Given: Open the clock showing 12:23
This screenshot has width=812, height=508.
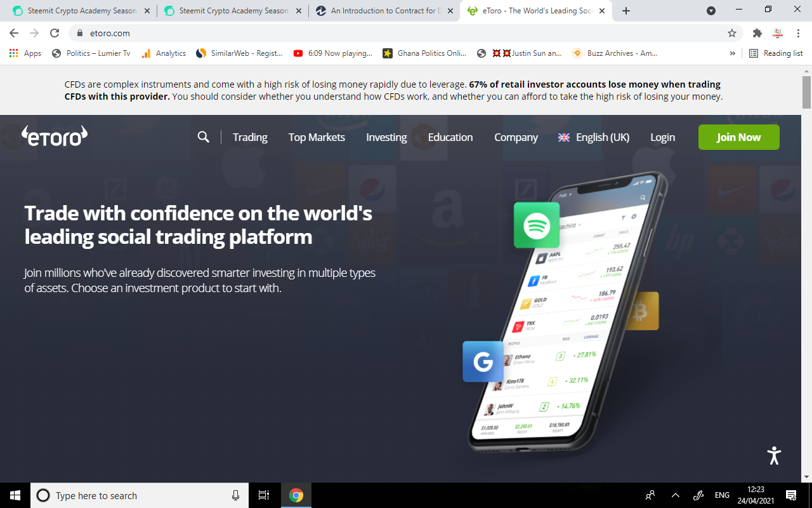Looking at the screenshot, I should click(x=756, y=495).
